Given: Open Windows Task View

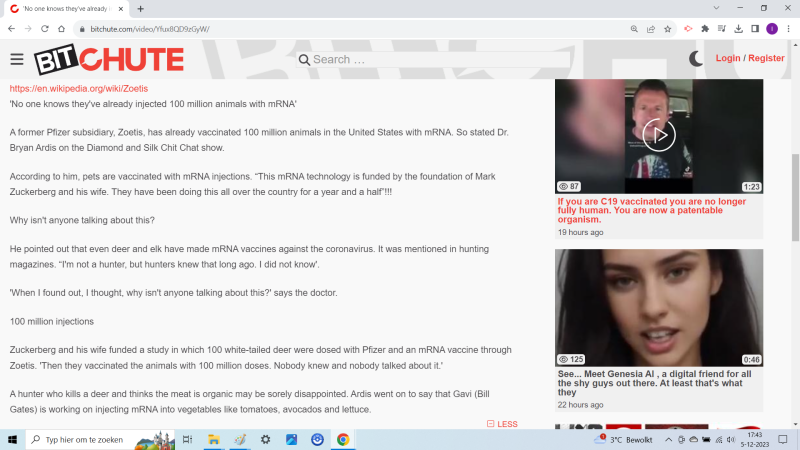Looking at the screenshot, I should point(187,439).
